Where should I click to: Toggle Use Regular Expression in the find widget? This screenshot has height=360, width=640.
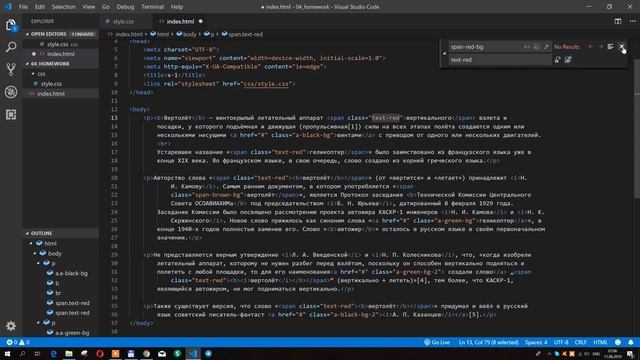point(546,47)
